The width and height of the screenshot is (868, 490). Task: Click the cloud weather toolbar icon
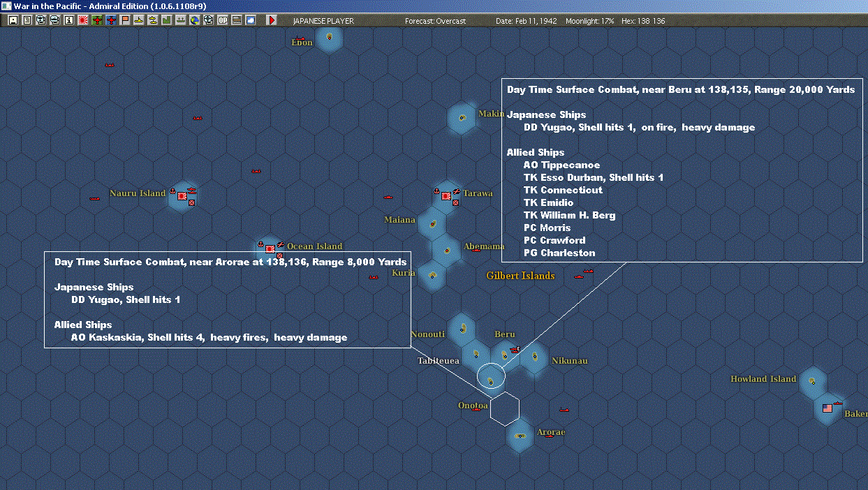point(250,20)
